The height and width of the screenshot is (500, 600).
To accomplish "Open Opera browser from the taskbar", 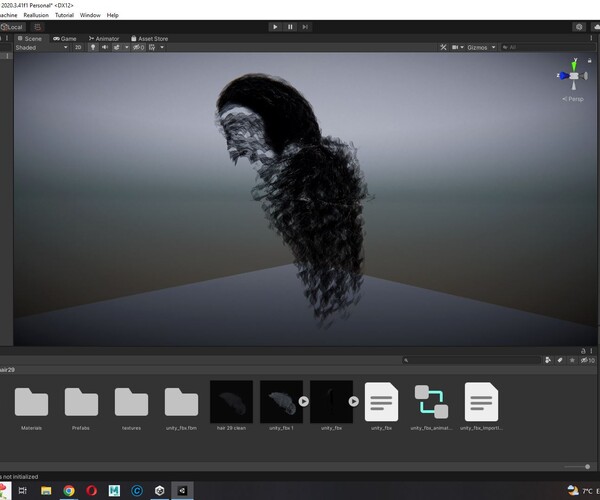I will [x=91, y=490].
